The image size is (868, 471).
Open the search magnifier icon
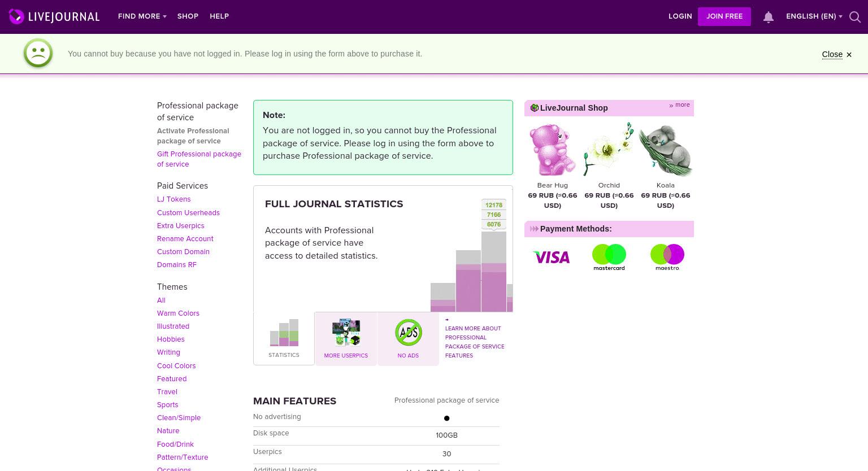point(855,17)
